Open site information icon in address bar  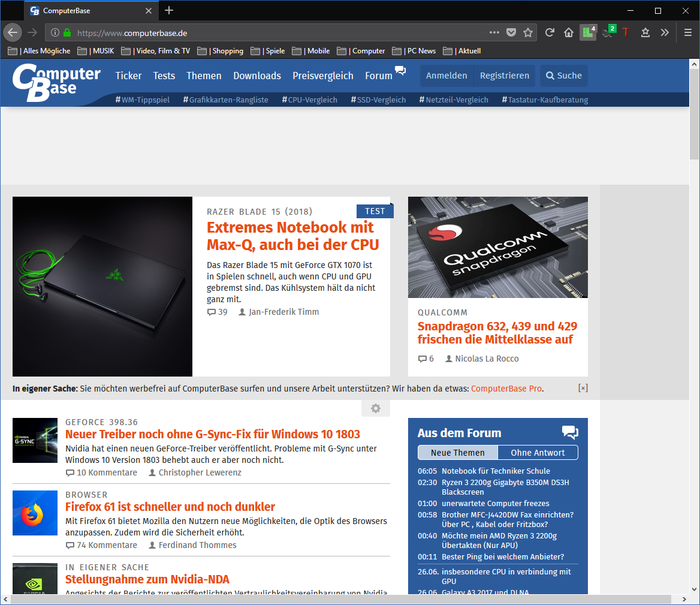pyautogui.click(x=55, y=32)
